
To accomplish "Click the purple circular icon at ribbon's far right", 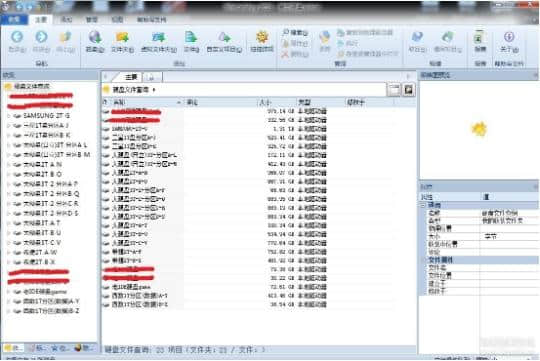I will (x=509, y=37).
